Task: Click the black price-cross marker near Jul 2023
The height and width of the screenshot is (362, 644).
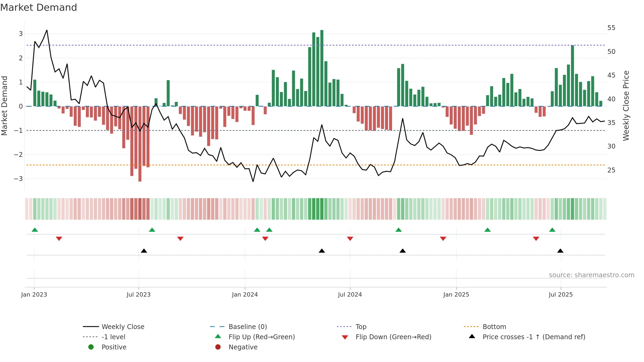Action: tap(144, 251)
